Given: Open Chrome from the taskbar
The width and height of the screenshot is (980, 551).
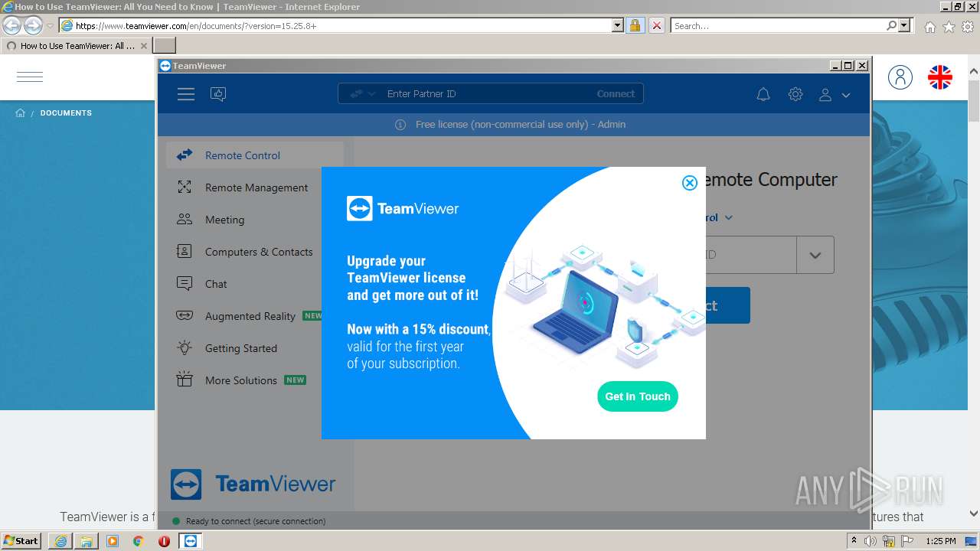Looking at the screenshot, I should pyautogui.click(x=139, y=541).
